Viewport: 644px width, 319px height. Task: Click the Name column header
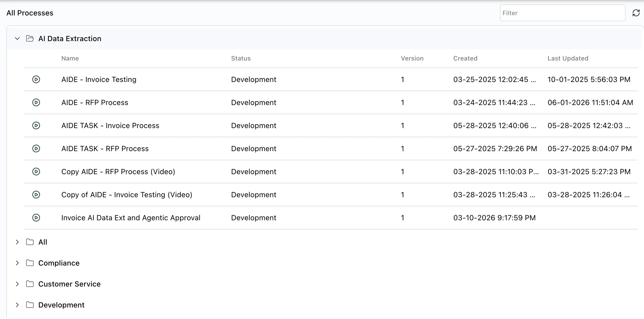point(70,58)
